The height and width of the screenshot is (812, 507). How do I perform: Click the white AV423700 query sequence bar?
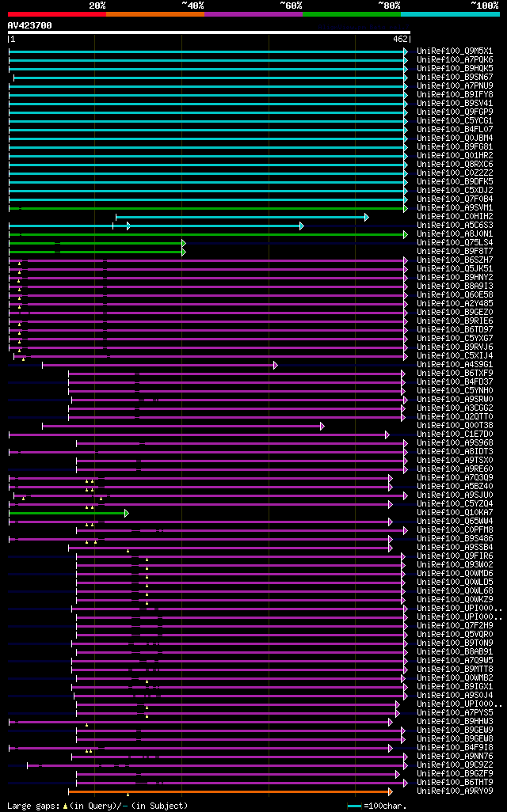tap(209, 32)
